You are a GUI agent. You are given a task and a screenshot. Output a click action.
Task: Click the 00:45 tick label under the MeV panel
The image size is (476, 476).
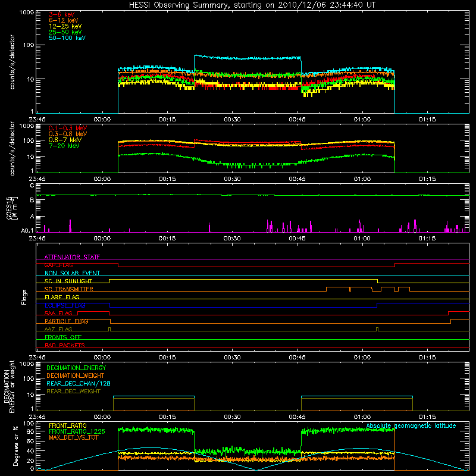pyautogui.click(x=297, y=179)
